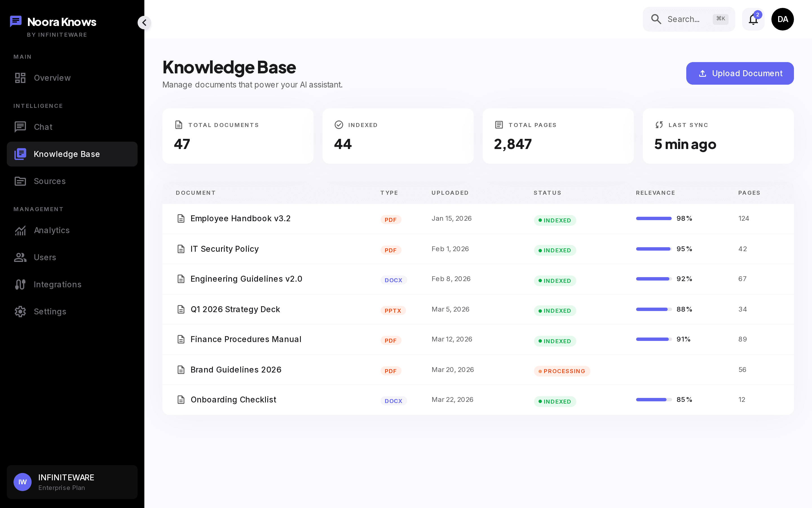Click the INFINITEWARE Enterprise Plan account card
This screenshot has height=508, width=812.
coord(72,482)
